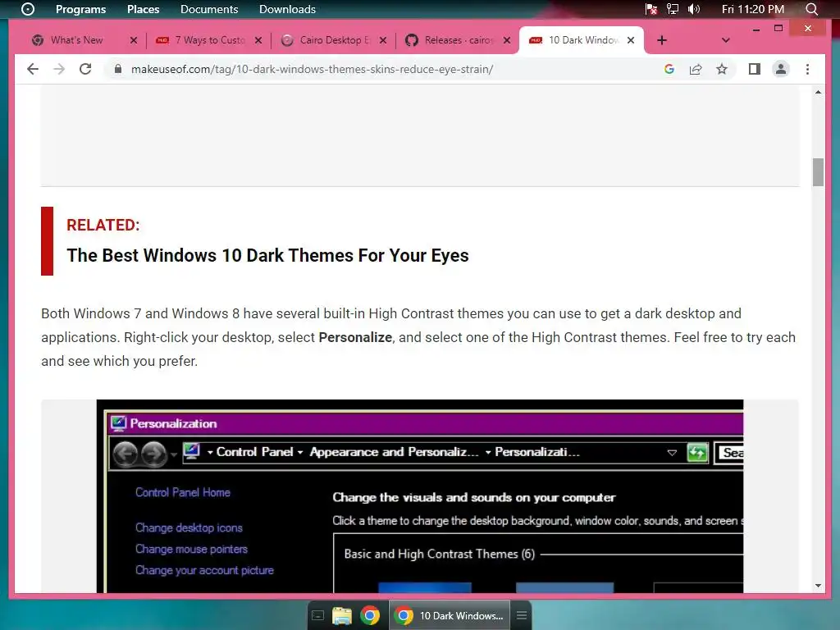840x630 pixels.
Task: Close the Cairo Desktop tab
Action: tap(382, 40)
